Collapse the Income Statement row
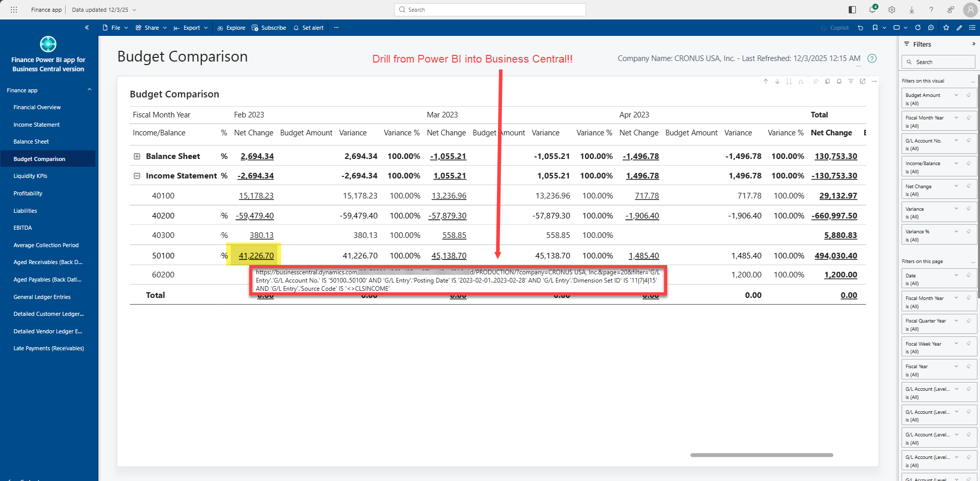The width and height of the screenshot is (980, 481). click(x=137, y=176)
